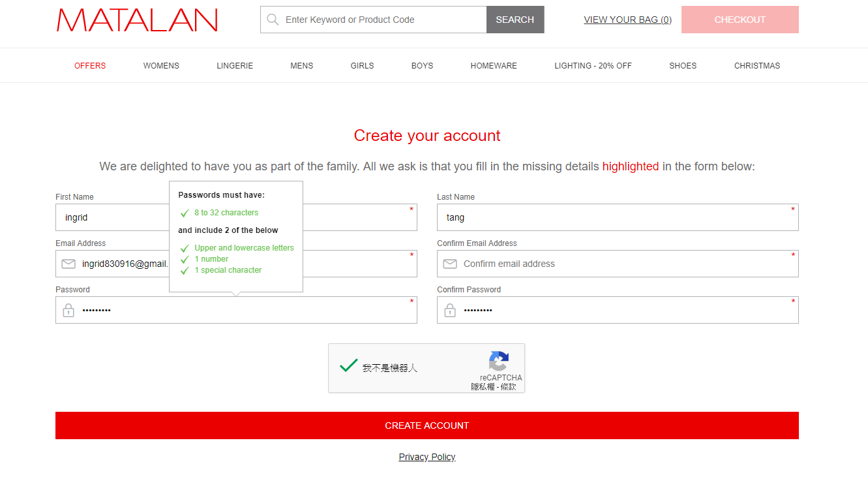Open the VIEW YOUR BAG link
868x479 pixels.
(627, 20)
